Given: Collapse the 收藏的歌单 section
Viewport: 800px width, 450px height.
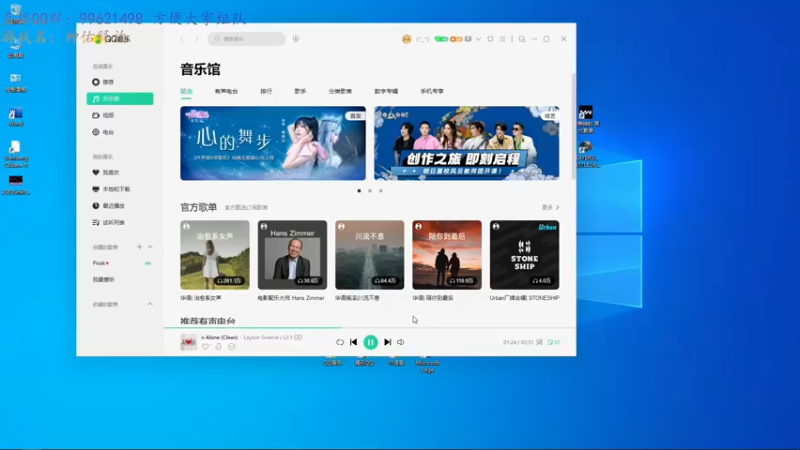Looking at the screenshot, I should (150, 304).
